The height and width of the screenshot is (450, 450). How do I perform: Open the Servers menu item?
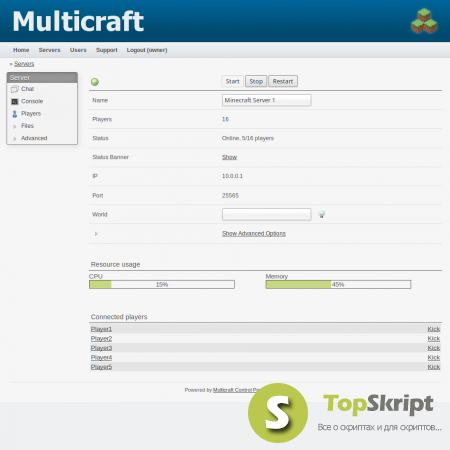tap(49, 50)
